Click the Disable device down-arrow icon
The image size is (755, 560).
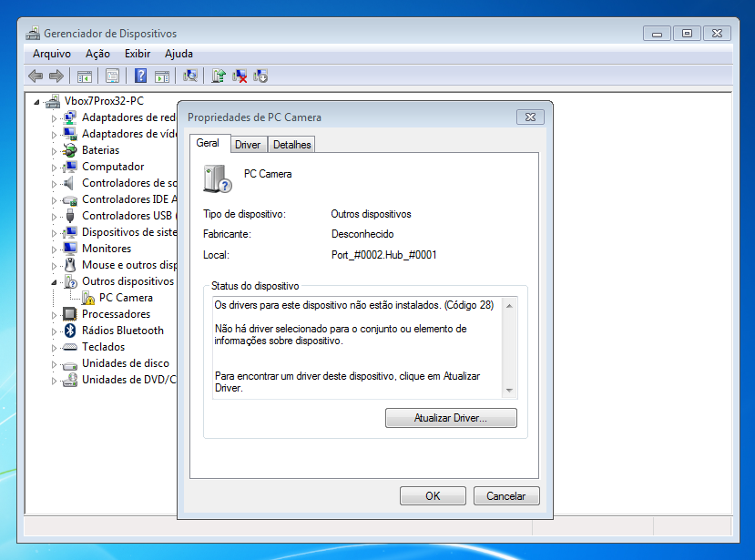(x=260, y=76)
